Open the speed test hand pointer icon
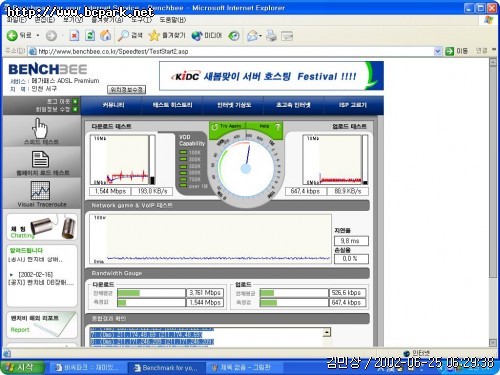 (x=41, y=128)
